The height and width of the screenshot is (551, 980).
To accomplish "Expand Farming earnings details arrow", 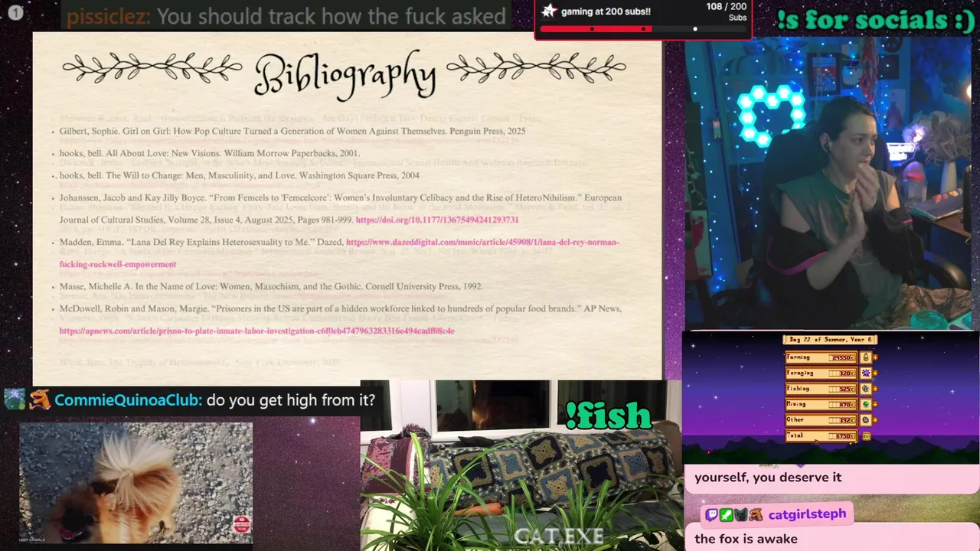I will [x=875, y=357].
